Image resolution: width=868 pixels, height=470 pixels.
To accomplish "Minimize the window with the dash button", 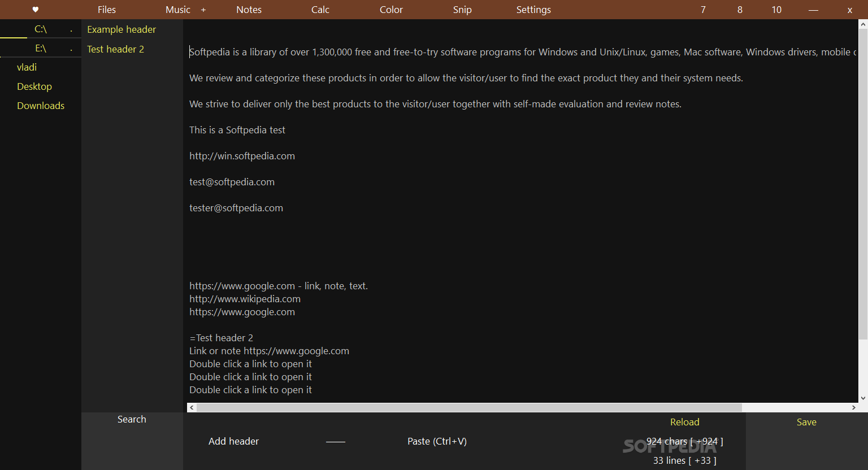I will click(813, 10).
